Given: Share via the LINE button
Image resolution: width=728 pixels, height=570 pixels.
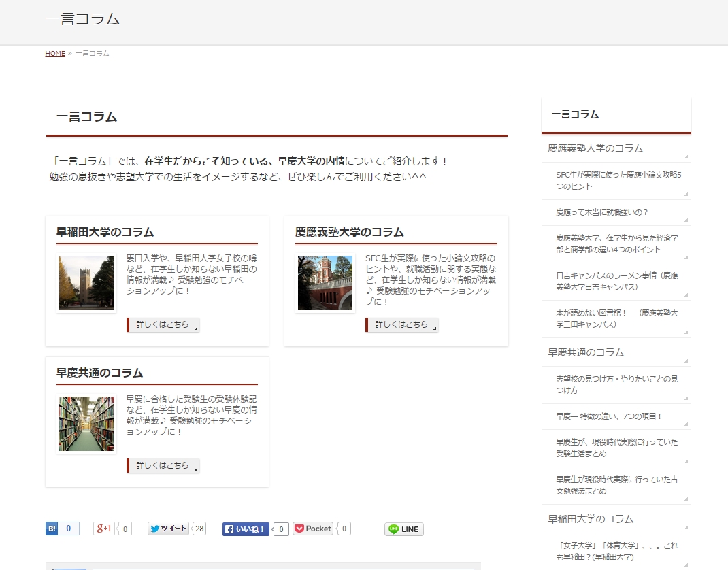Looking at the screenshot, I should (404, 529).
